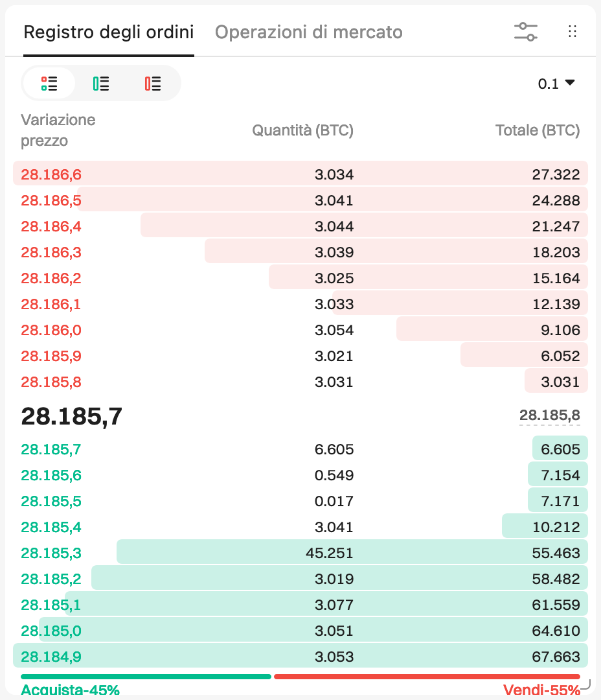This screenshot has width=601, height=700.
Task: Click the Totale (BTC) column header
Action: point(538,130)
